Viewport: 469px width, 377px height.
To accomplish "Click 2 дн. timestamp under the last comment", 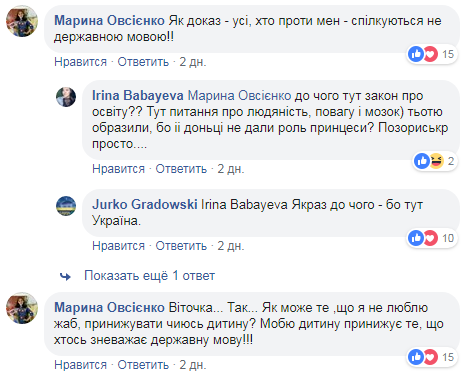I will point(193,365).
